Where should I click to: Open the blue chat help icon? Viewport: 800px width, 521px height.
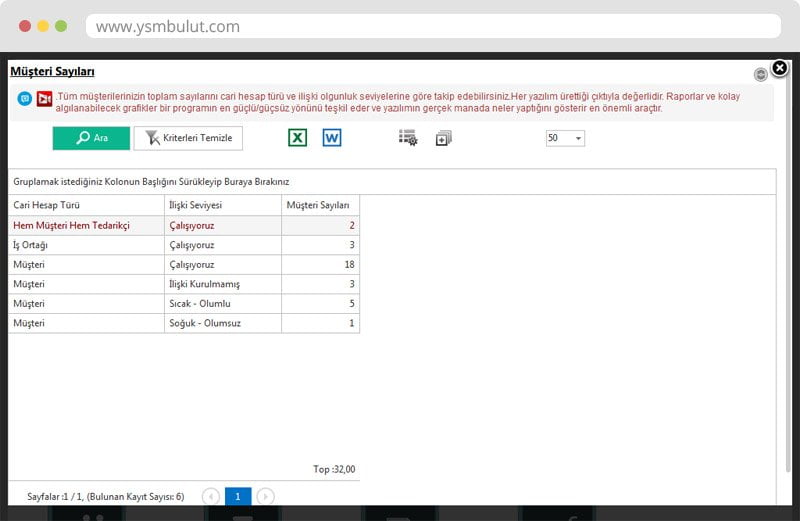tap(25, 99)
